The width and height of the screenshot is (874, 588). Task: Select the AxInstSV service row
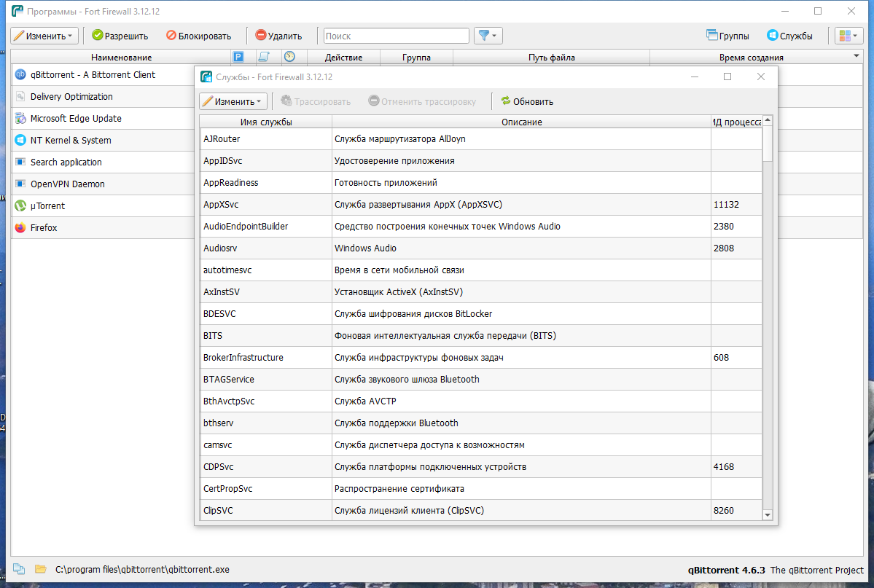pos(480,291)
